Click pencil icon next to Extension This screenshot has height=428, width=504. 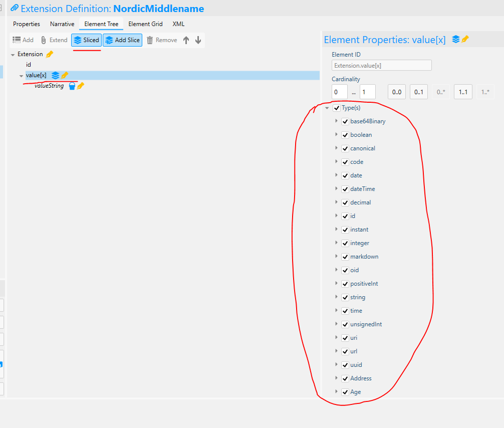coord(50,54)
